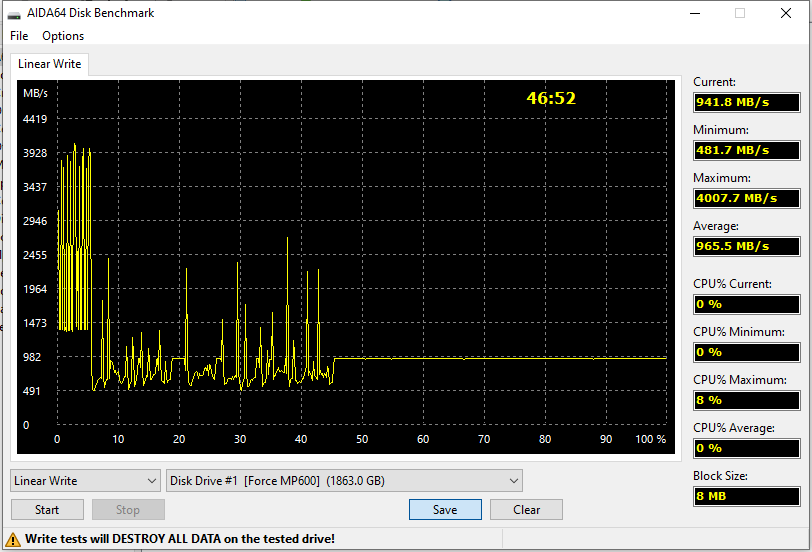The height and width of the screenshot is (552, 812).
Task: Click the 4419 label on graph axis
Action: pyautogui.click(x=35, y=119)
